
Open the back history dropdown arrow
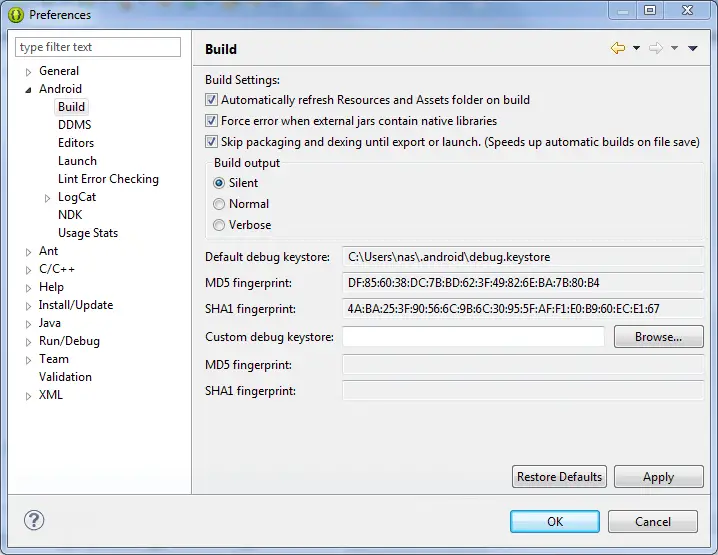(x=636, y=48)
